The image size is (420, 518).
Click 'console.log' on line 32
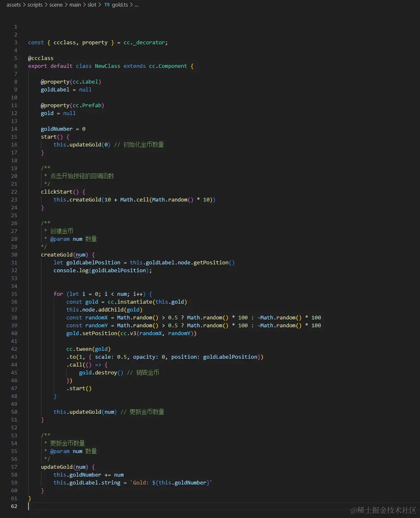point(71,271)
